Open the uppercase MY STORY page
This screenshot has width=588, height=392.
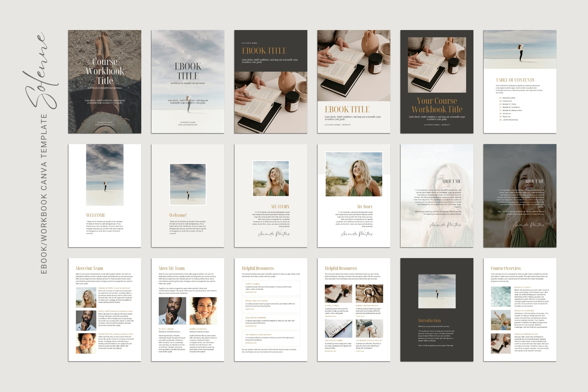click(x=271, y=196)
